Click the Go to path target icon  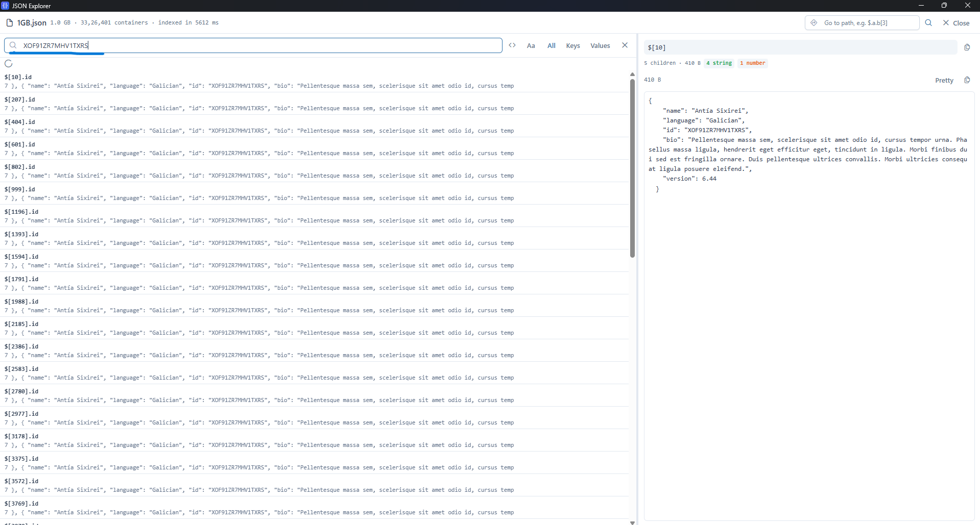(814, 23)
